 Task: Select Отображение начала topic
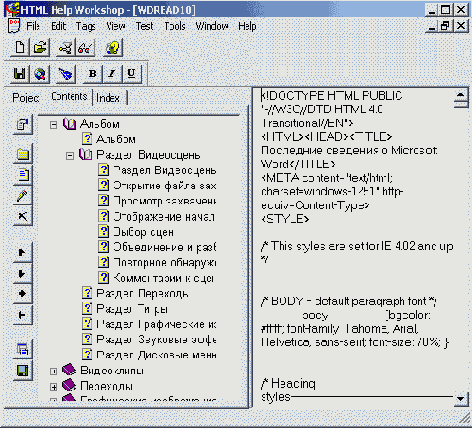pos(165,217)
